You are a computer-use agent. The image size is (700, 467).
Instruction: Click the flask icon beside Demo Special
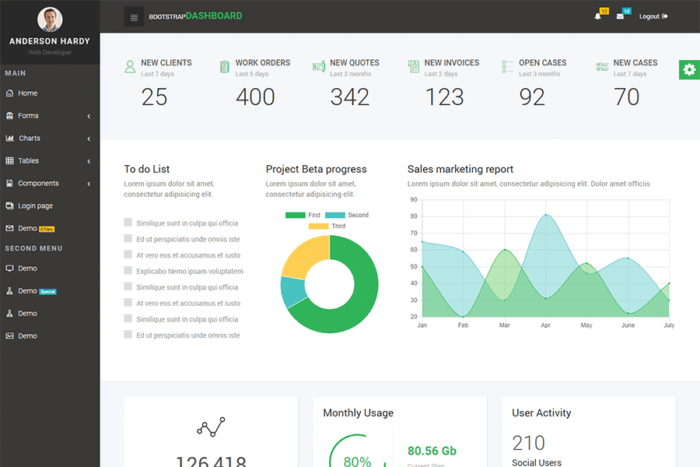tap(9, 291)
